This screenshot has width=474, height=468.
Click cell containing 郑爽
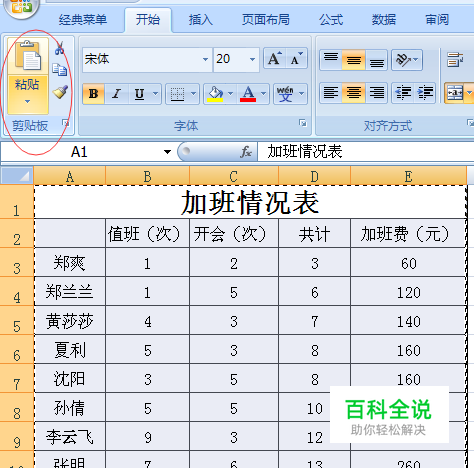70,262
